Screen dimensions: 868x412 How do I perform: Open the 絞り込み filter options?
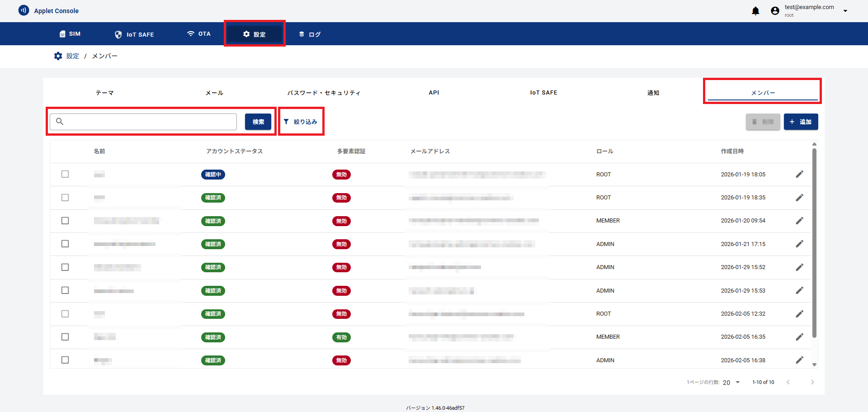click(x=301, y=122)
